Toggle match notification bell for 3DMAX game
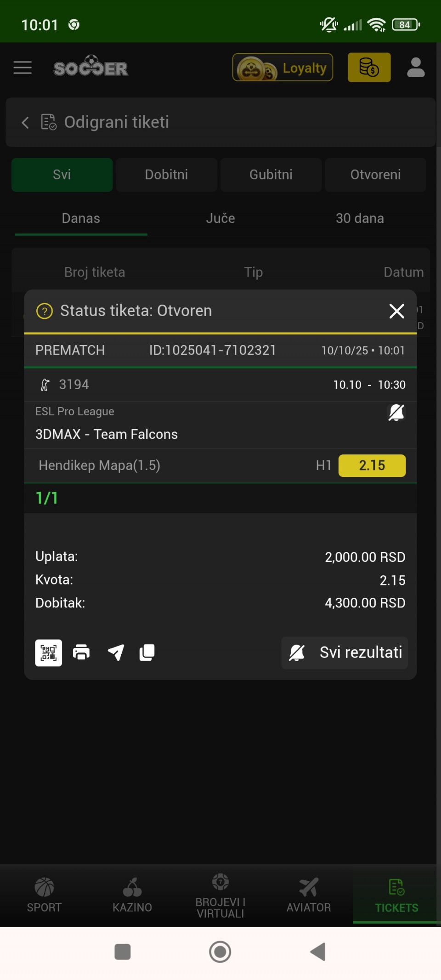This screenshot has width=441, height=980. click(x=396, y=412)
